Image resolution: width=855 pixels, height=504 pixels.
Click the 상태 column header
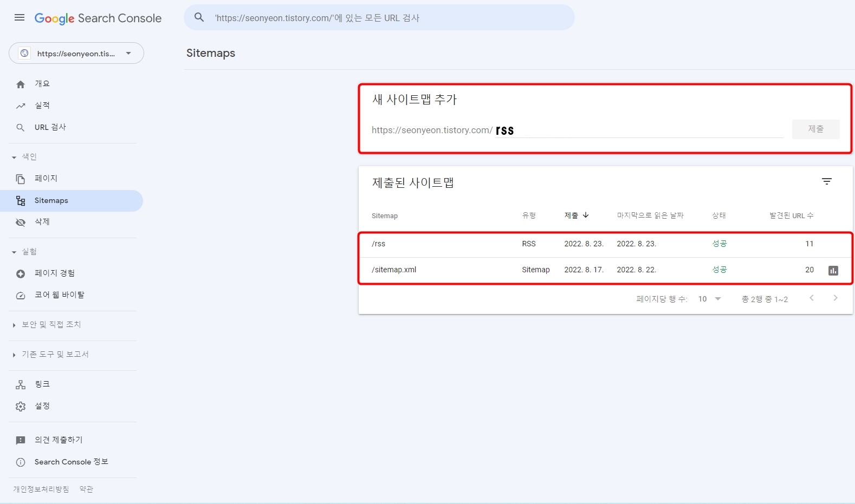coord(719,215)
